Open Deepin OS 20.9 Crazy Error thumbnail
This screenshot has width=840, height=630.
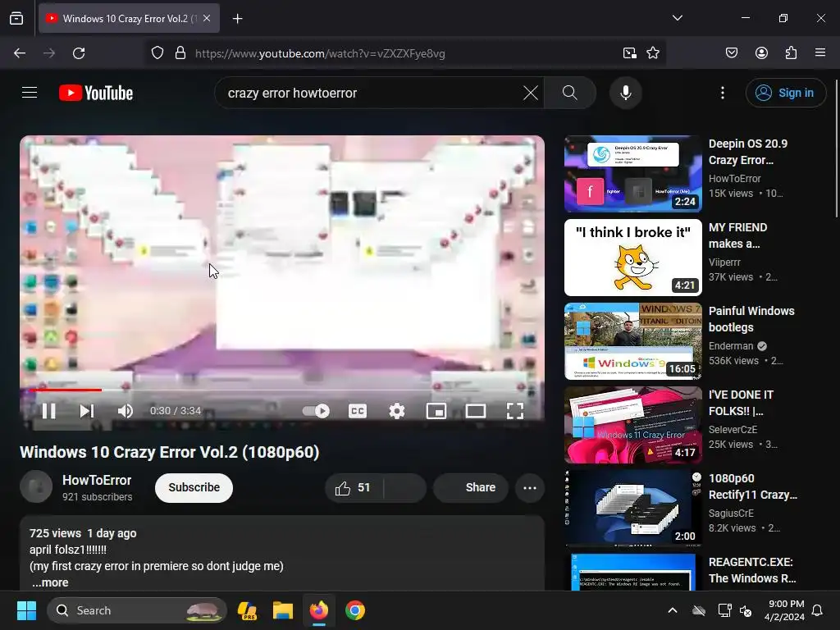tap(632, 174)
